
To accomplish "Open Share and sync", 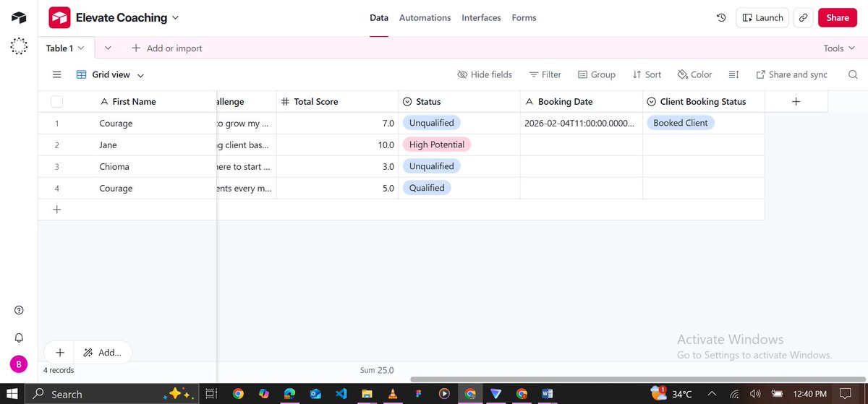I will click(791, 74).
